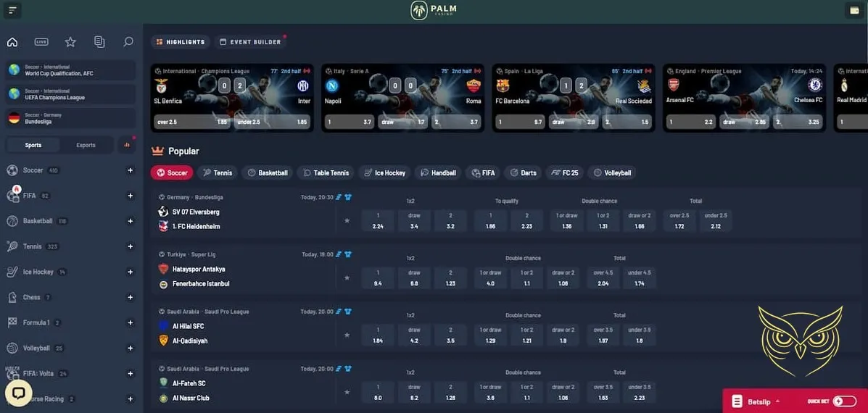Click the home icon in sidebar
This screenshot has width=868, height=413.
[12, 42]
